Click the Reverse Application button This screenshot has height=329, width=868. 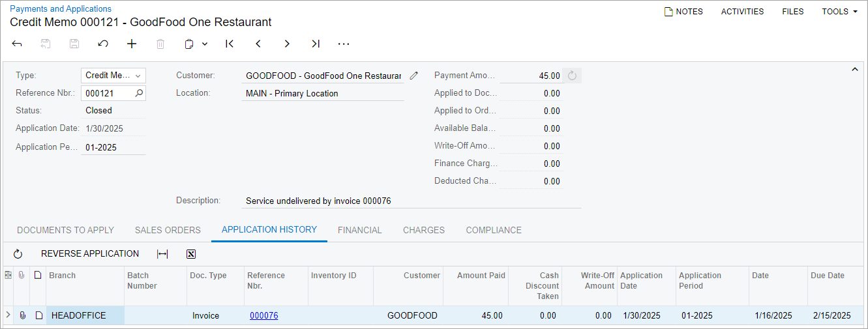coord(90,254)
